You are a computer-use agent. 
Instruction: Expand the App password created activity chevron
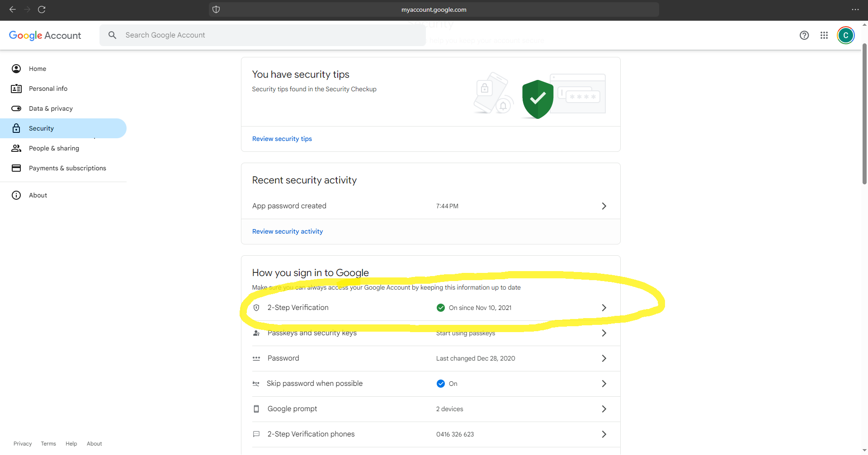604,206
